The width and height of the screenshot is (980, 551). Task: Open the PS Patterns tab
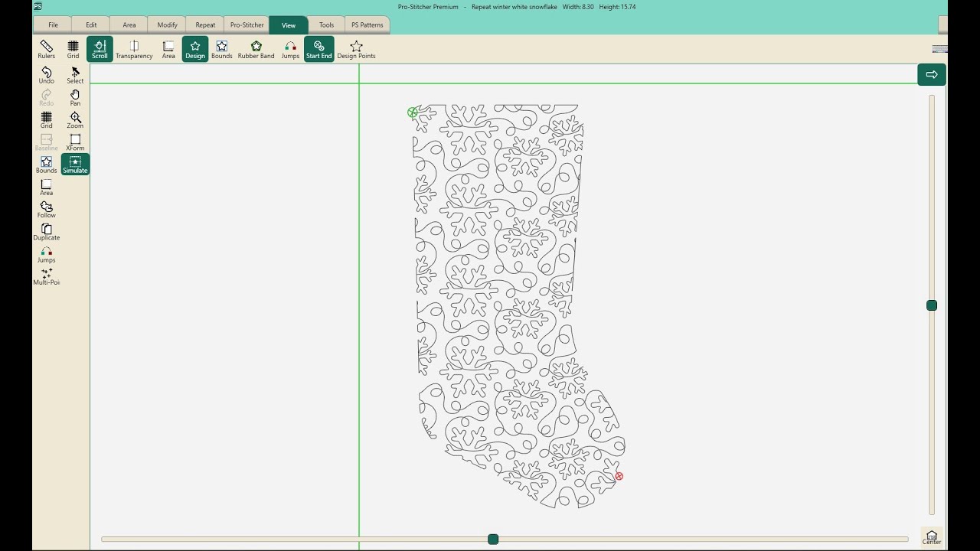point(367,25)
